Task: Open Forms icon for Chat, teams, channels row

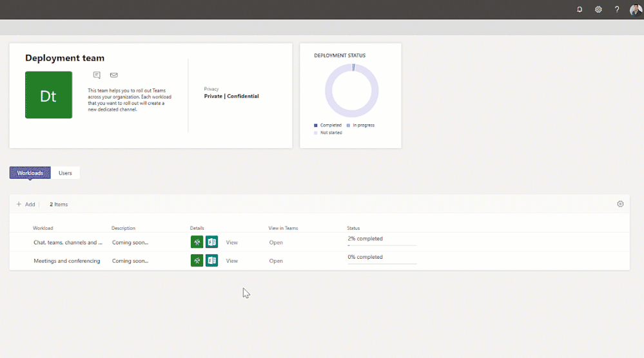Action: tap(211, 242)
